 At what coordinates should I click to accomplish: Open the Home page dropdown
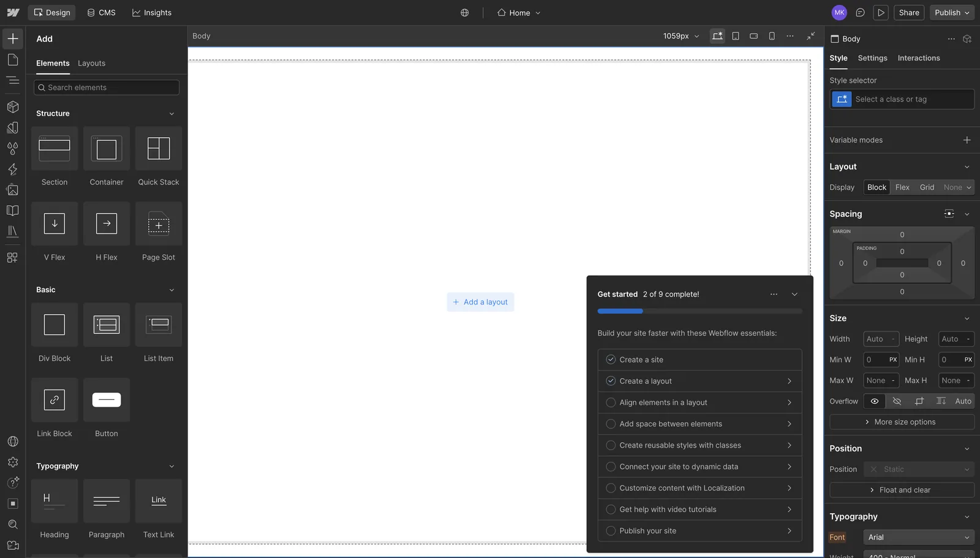(519, 12)
